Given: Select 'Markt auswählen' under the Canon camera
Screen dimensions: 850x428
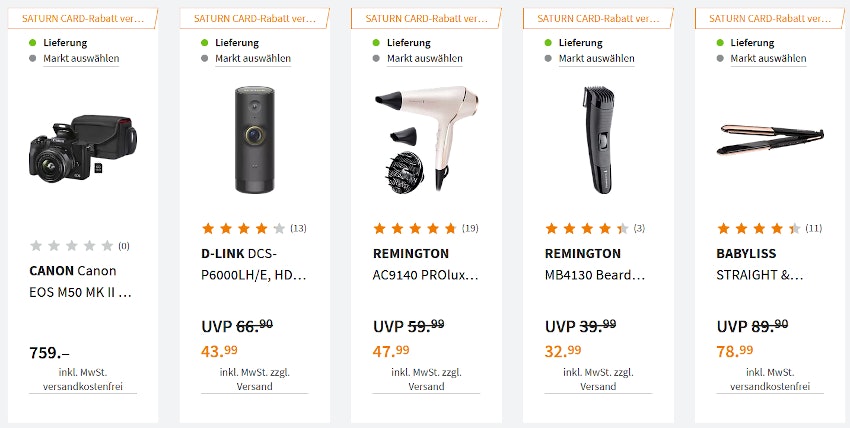Looking at the screenshot, I should 81,58.
